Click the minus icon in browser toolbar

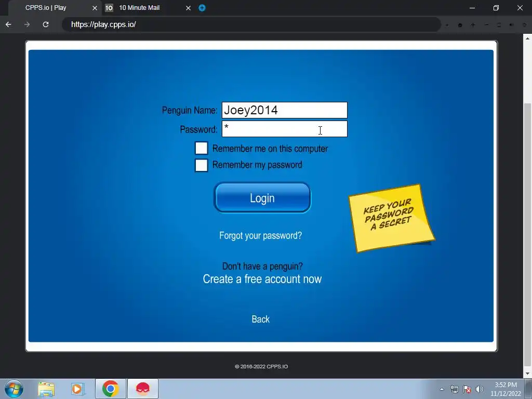(486, 25)
